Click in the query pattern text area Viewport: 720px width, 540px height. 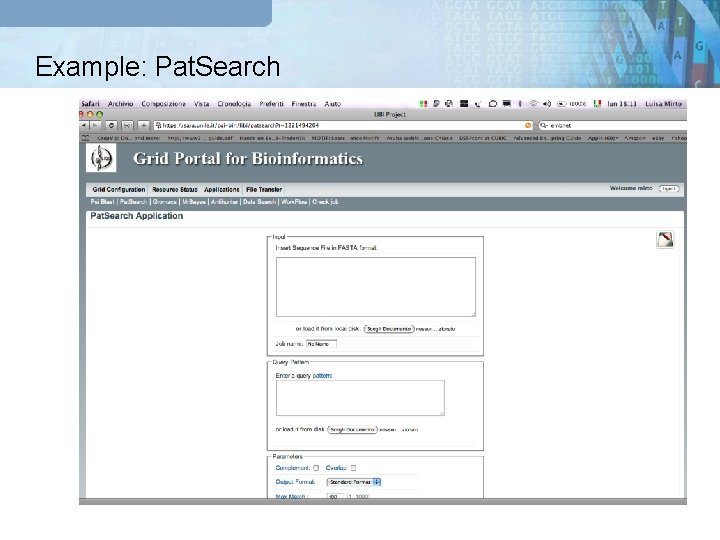pyautogui.click(x=360, y=398)
